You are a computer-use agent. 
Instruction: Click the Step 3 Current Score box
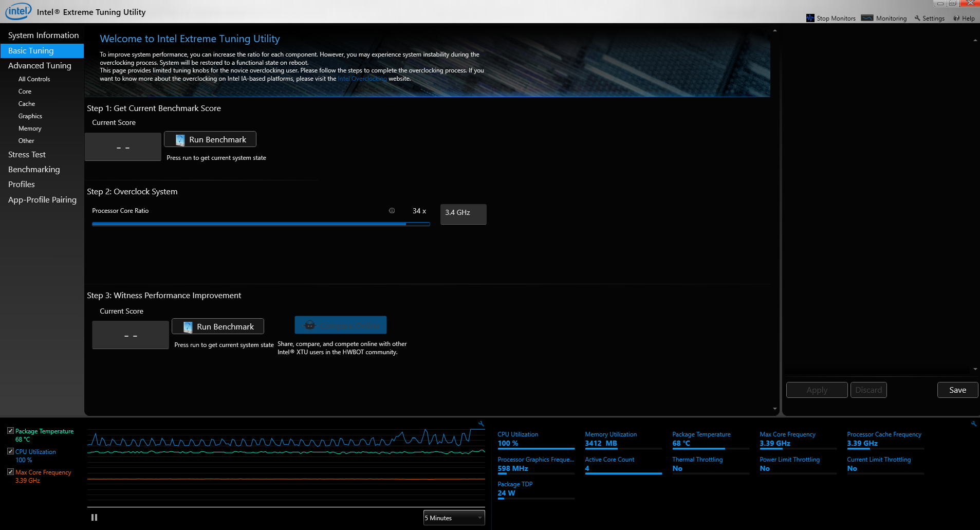[131, 335]
